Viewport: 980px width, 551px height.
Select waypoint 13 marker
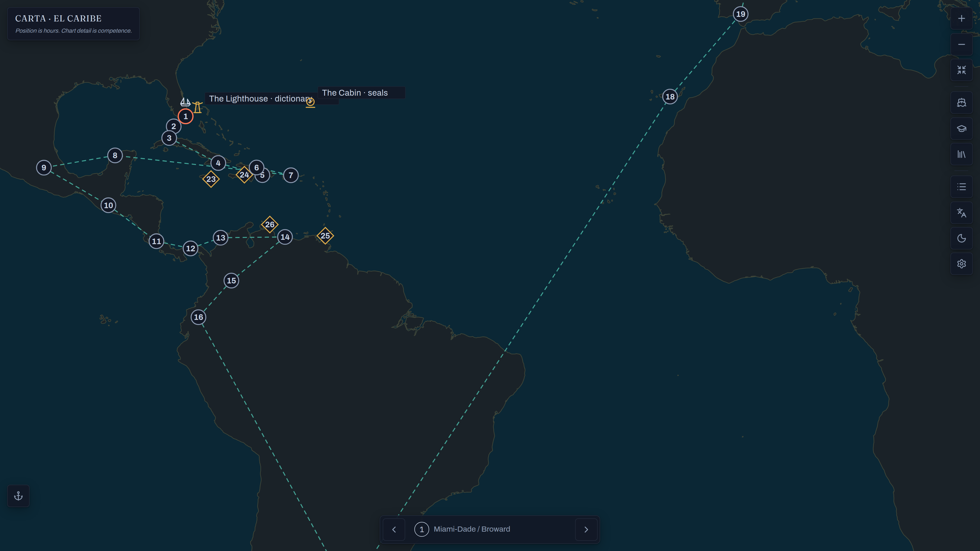tap(221, 238)
